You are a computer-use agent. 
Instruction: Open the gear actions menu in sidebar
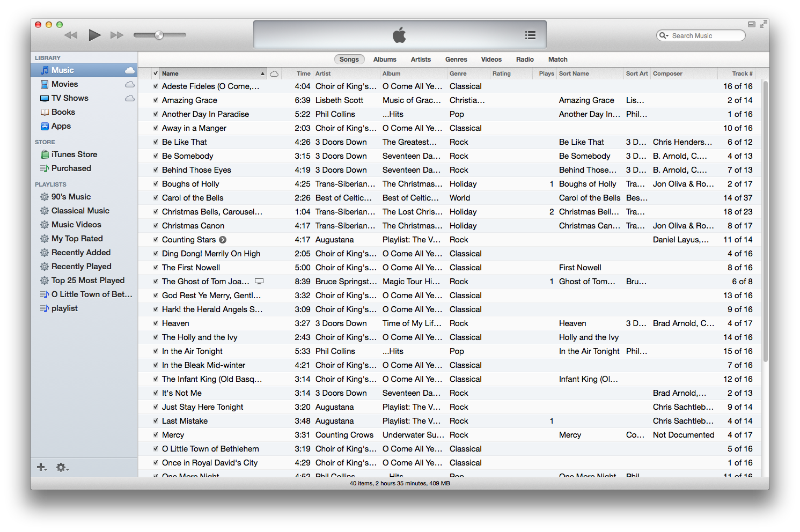coord(62,467)
